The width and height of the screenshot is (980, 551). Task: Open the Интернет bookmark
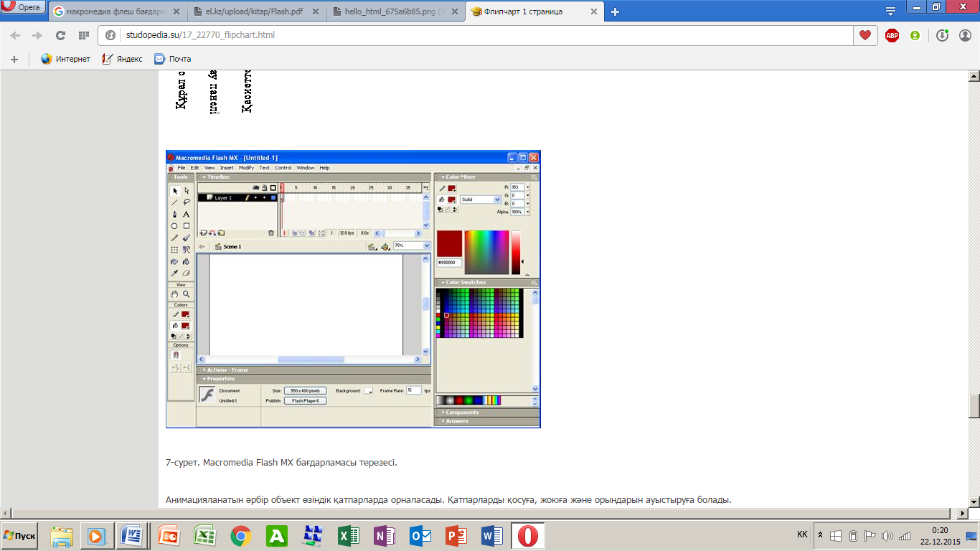[x=65, y=59]
